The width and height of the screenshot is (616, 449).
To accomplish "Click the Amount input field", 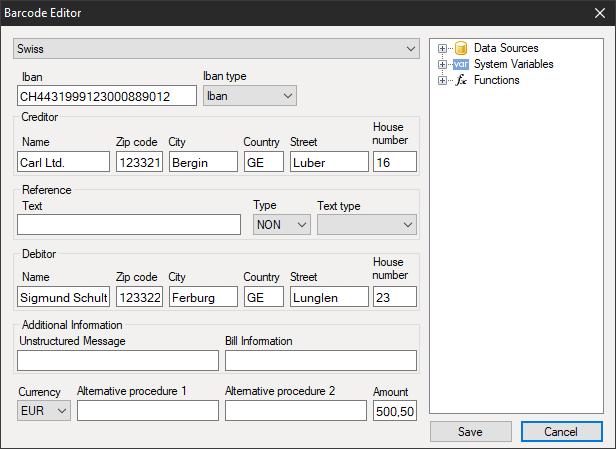I will 394,411.
